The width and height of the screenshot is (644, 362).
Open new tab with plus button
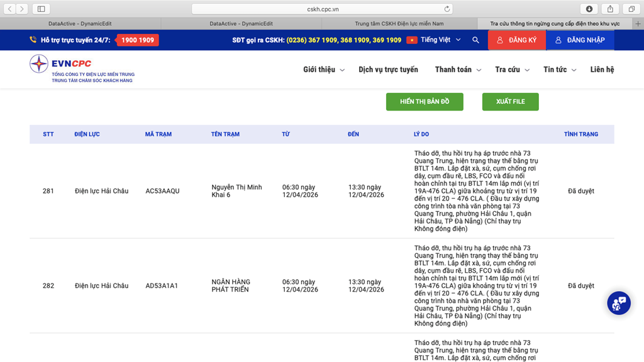coord(638,24)
